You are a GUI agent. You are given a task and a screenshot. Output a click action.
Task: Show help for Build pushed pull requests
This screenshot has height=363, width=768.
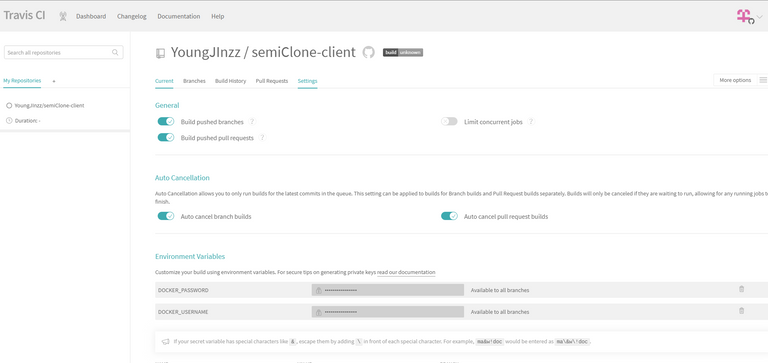pyautogui.click(x=262, y=138)
